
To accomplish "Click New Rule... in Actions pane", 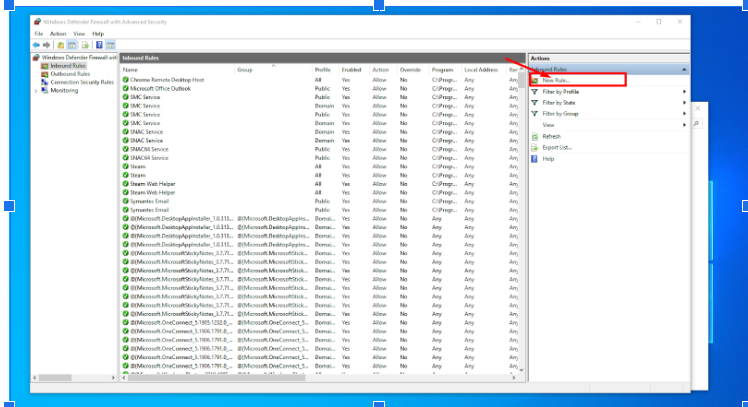I will tap(555, 79).
